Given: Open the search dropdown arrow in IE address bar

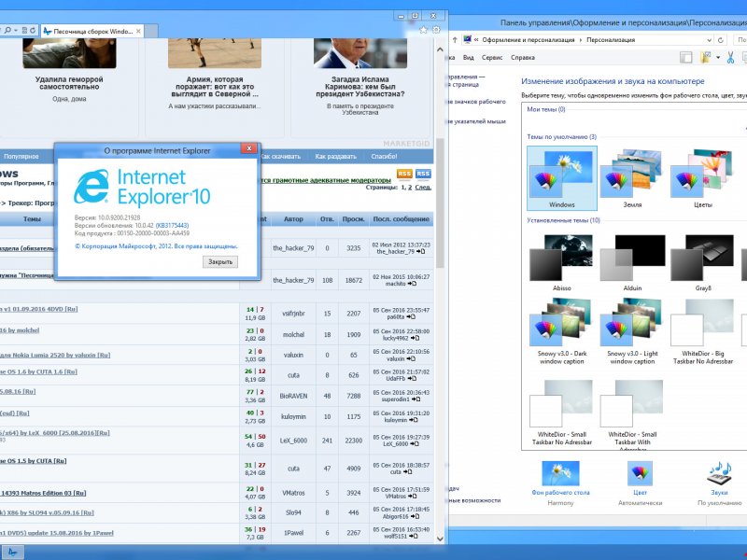Looking at the screenshot, I should (x=16, y=31).
